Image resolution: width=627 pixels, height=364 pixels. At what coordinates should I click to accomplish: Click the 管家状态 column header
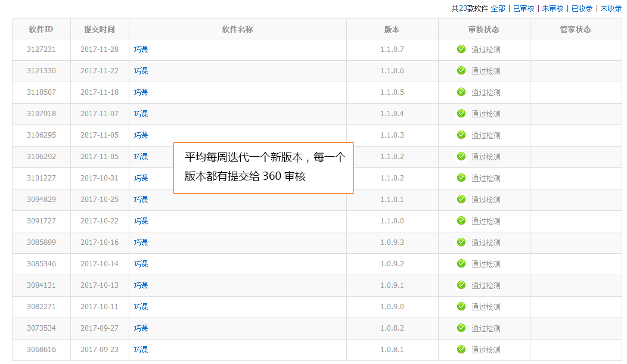575,29
